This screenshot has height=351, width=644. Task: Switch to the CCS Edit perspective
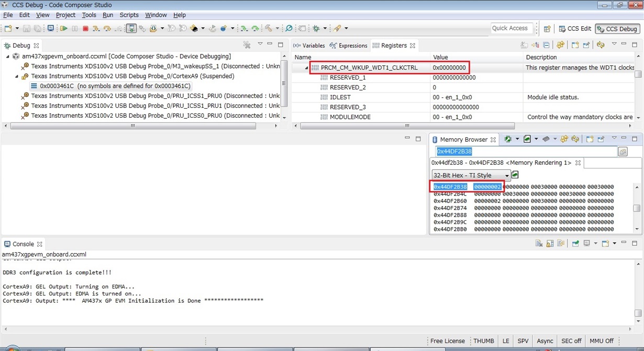575,29
